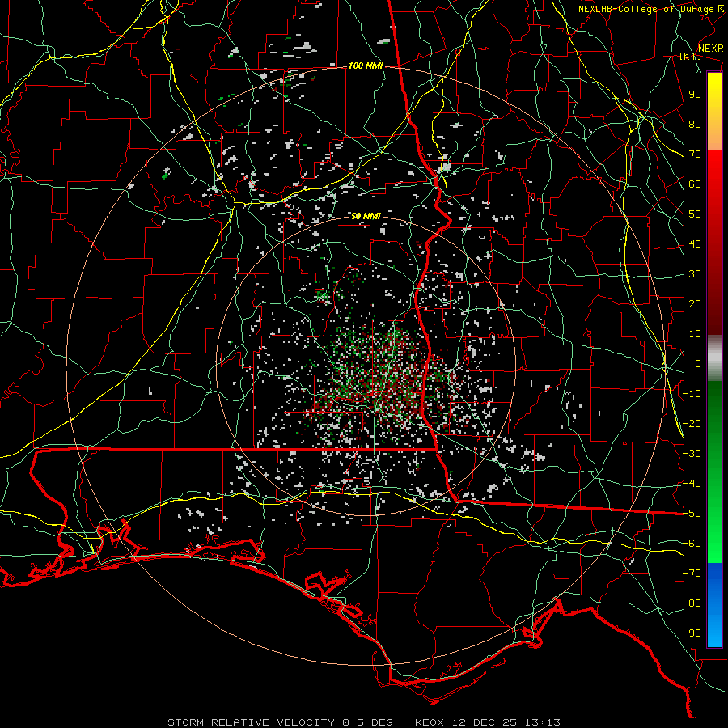The width and height of the screenshot is (728, 728).
Task: Click the "90" value on velocity scale
Action: click(x=695, y=95)
